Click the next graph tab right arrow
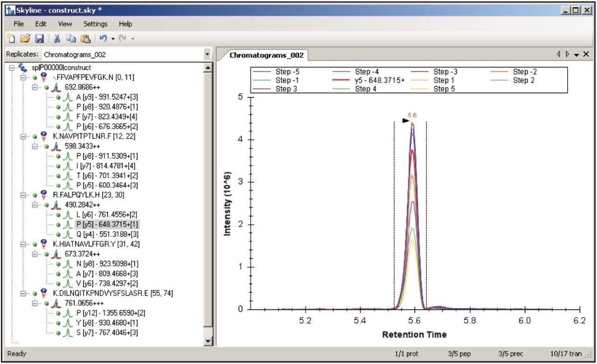 [568, 55]
